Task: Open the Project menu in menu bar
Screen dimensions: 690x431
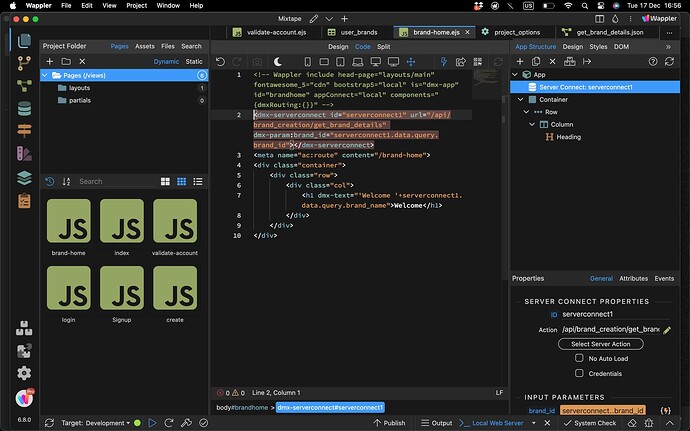Action: (136, 6)
